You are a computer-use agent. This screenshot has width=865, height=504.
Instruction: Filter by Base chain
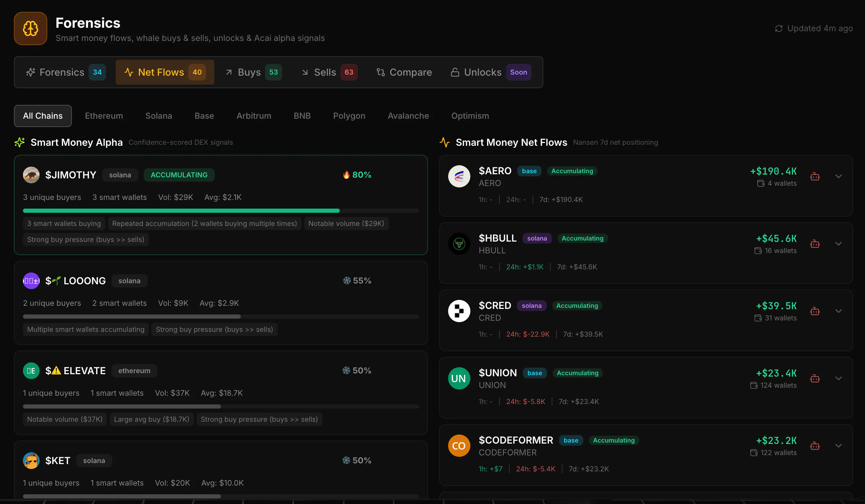204,116
